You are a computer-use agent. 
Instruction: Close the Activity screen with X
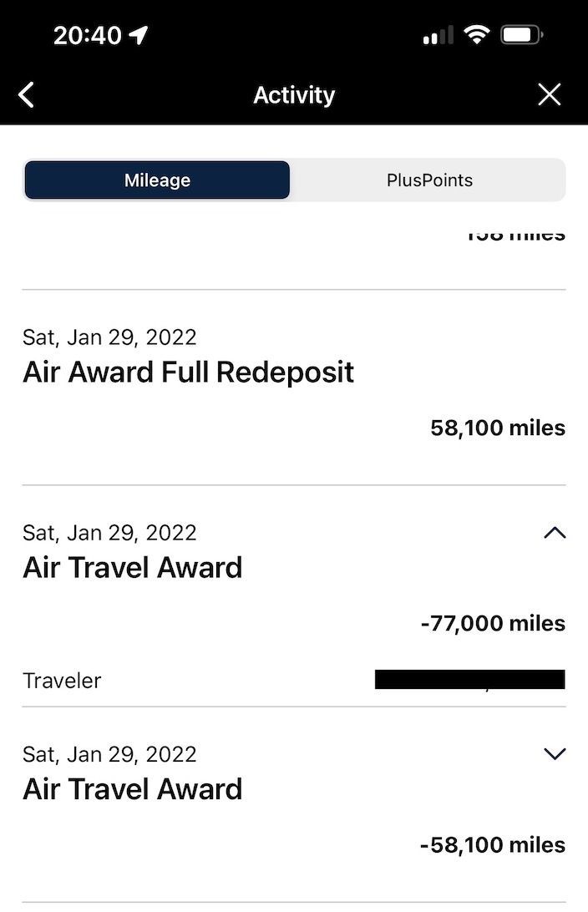click(x=549, y=95)
